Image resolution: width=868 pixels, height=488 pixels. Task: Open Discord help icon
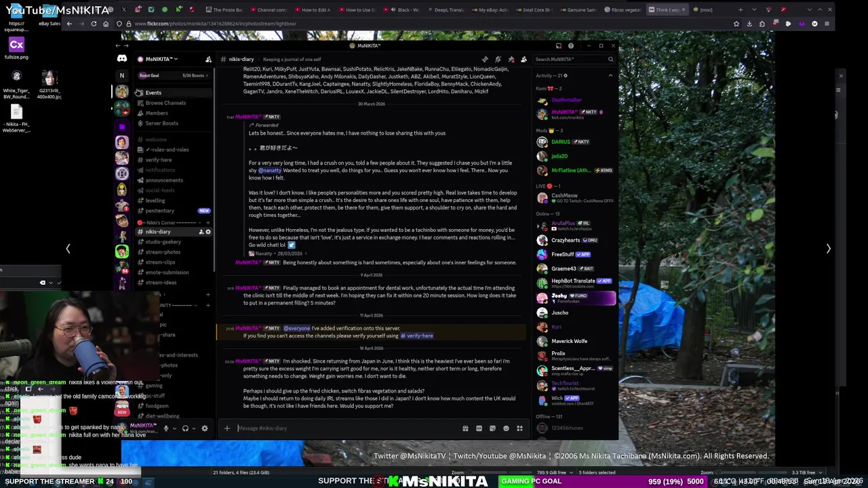pos(571,45)
